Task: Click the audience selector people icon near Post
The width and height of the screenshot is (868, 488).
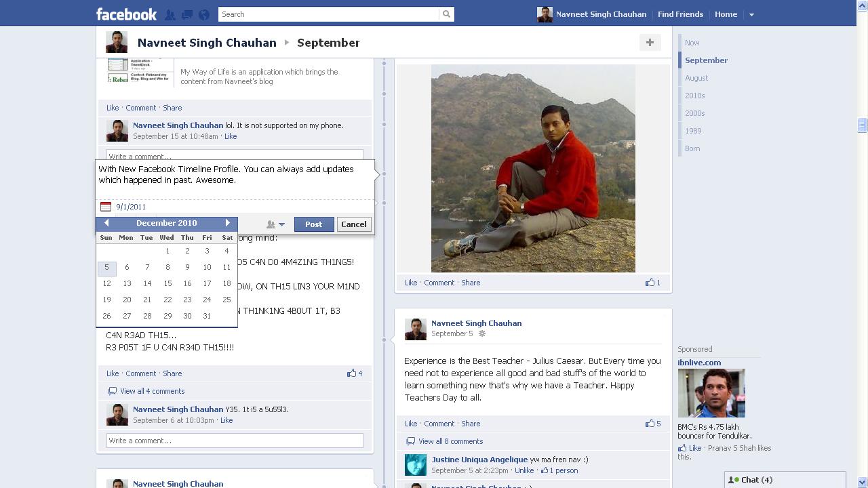Action: coord(270,224)
